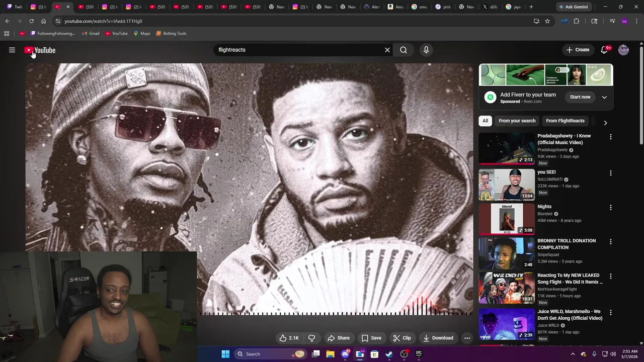Viewport: 644px width, 362px height.
Task: Open the YouTube hamburger guide menu
Action: point(12,50)
